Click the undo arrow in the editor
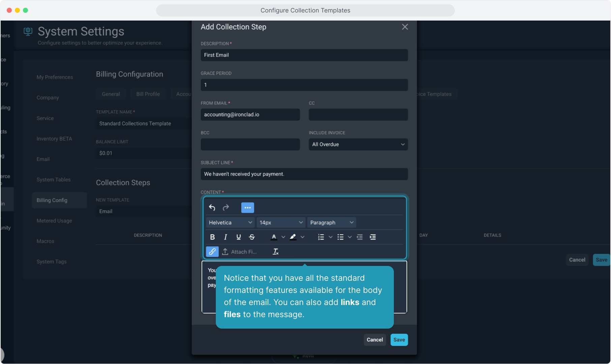The image size is (611, 364). point(212,208)
